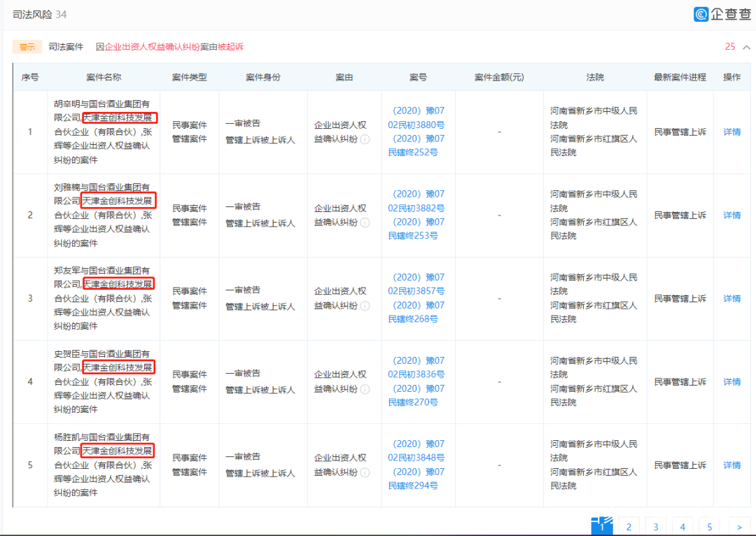Click the 警示 warning tag

tap(27, 47)
